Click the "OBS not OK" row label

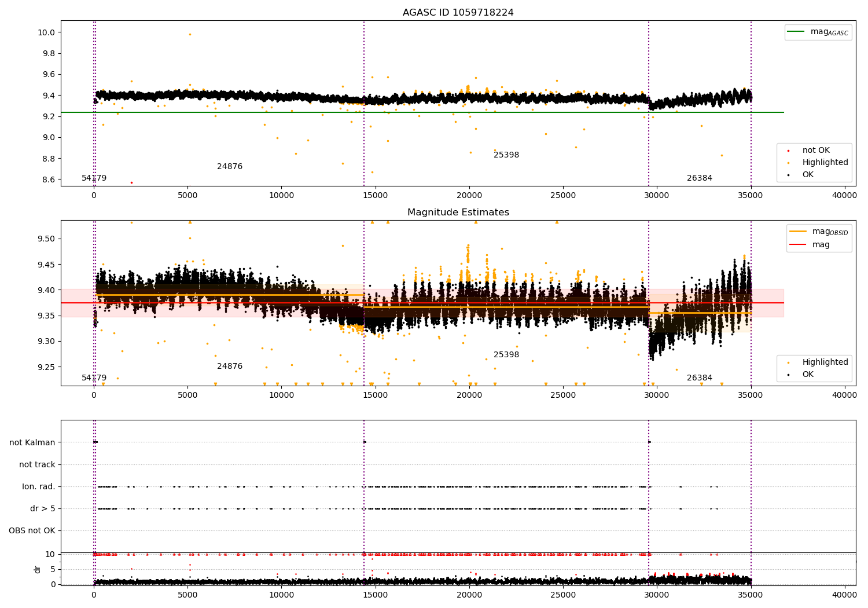(x=32, y=530)
